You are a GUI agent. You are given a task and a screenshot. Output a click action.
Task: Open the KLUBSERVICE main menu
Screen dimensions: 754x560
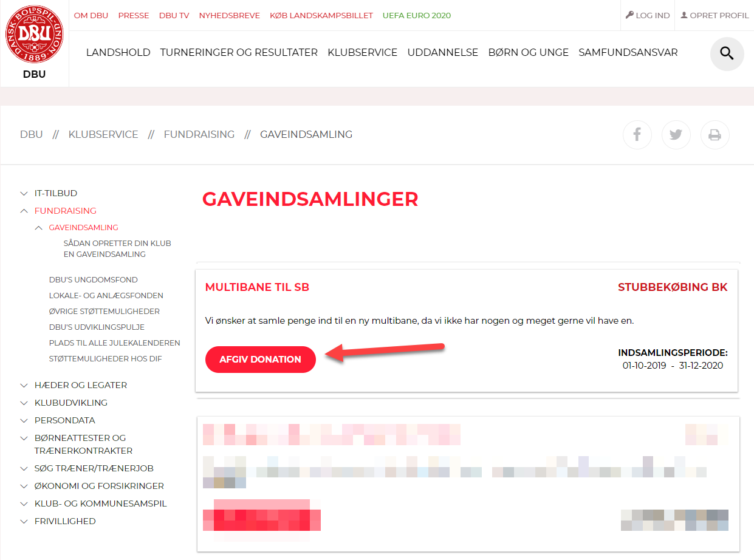point(362,53)
